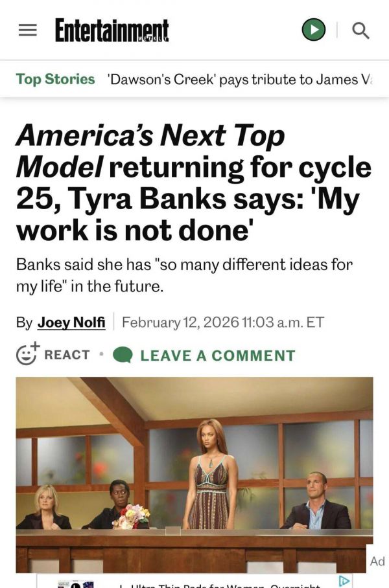Open search with the magnifier icon
The width and height of the screenshot is (389, 588).
(x=360, y=30)
